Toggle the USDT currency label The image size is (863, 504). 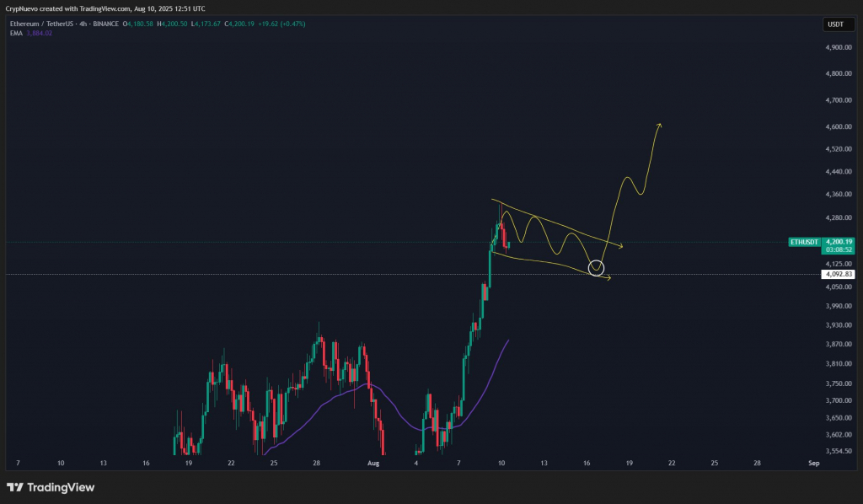tap(837, 24)
